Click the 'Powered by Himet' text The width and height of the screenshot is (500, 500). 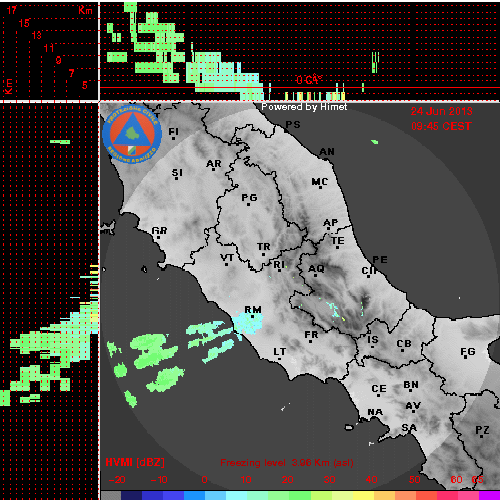tap(304, 107)
